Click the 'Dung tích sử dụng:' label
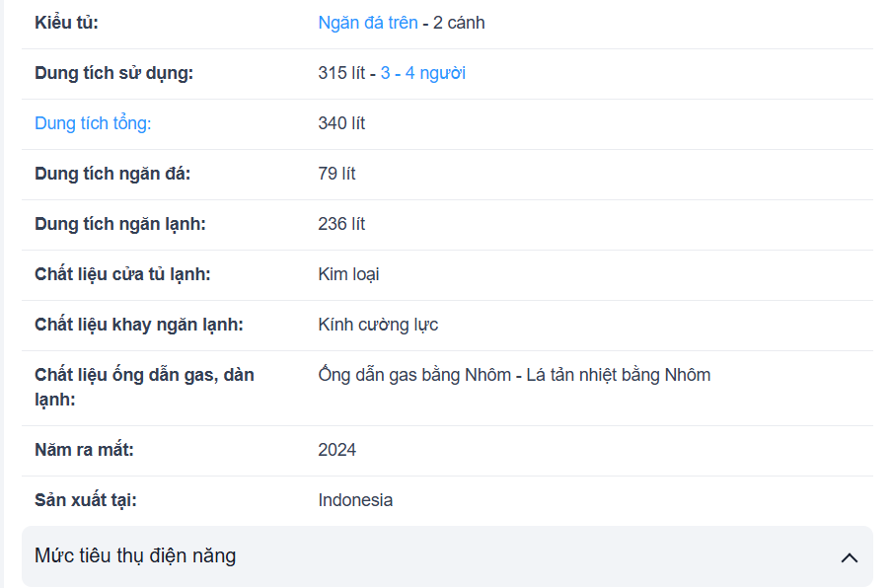Viewport: 891px width, 588px height. pos(113,73)
